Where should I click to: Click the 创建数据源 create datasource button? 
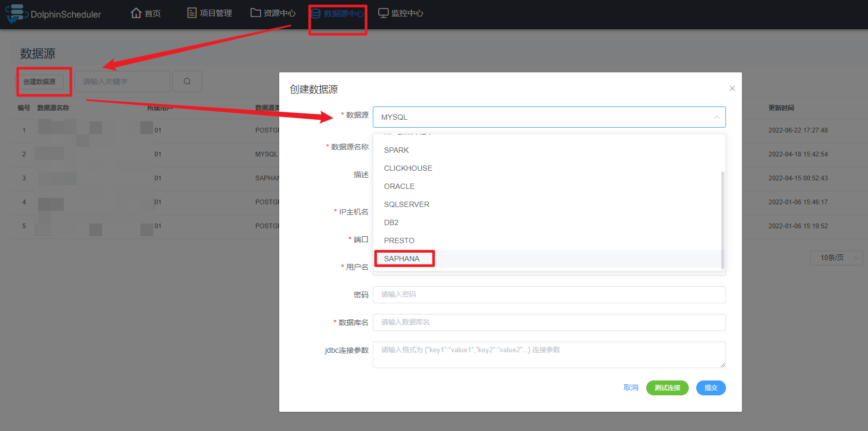[39, 81]
